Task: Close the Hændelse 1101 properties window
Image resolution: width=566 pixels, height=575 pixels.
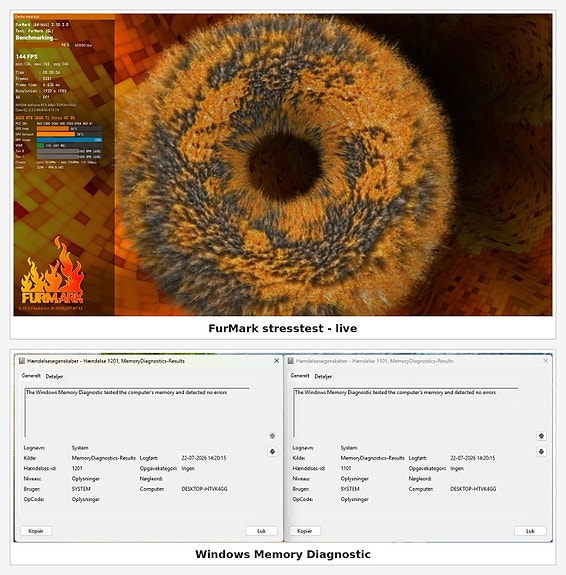Action: coord(545,361)
